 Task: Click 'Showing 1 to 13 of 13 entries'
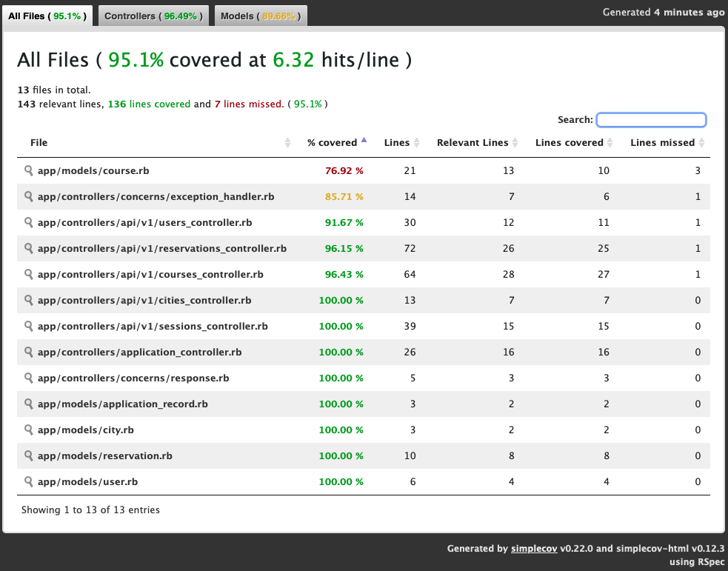pos(90,510)
